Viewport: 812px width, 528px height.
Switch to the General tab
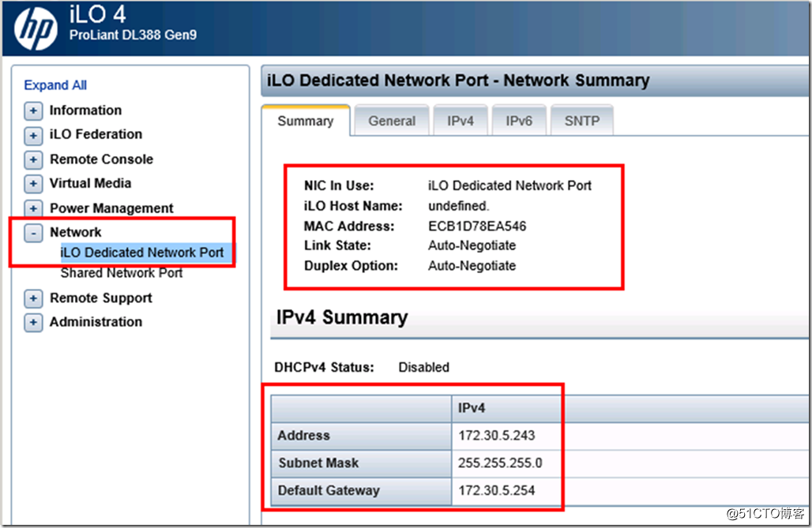click(392, 122)
